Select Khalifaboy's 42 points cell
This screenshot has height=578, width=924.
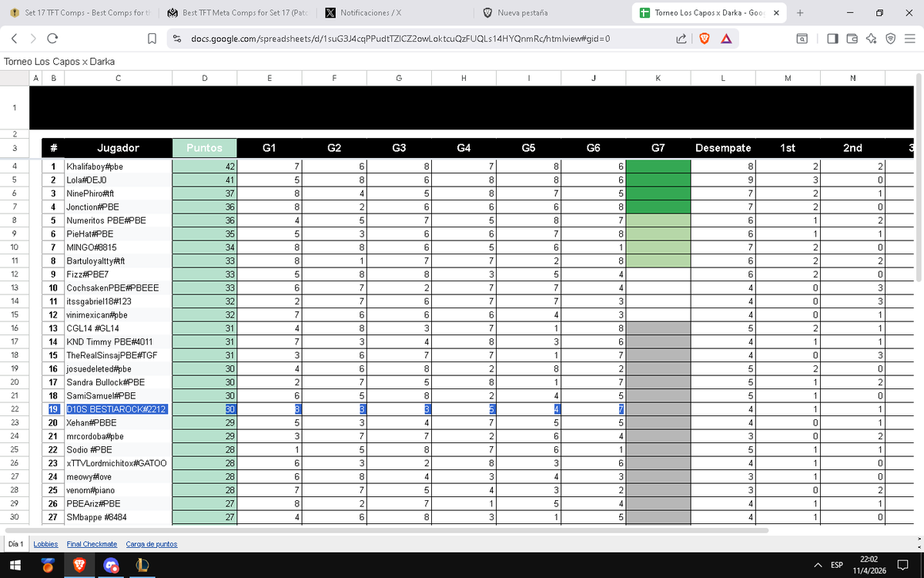[204, 166]
